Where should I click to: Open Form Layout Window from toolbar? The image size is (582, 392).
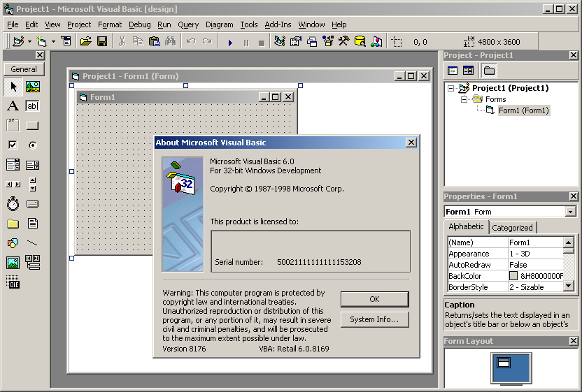(x=312, y=41)
